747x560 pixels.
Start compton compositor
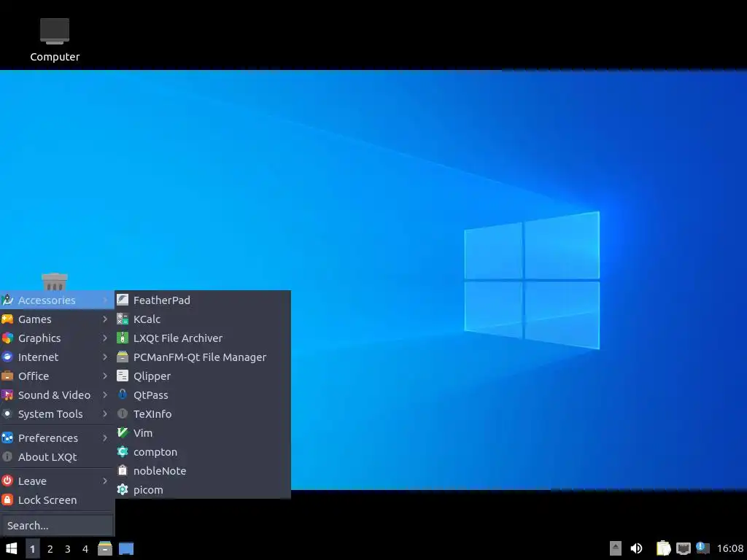point(203,452)
